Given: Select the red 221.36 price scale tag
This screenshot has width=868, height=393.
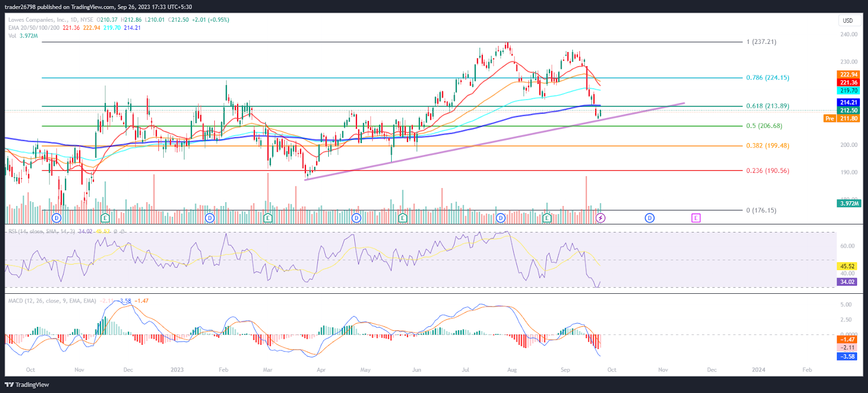Looking at the screenshot, I should point(848,83).
